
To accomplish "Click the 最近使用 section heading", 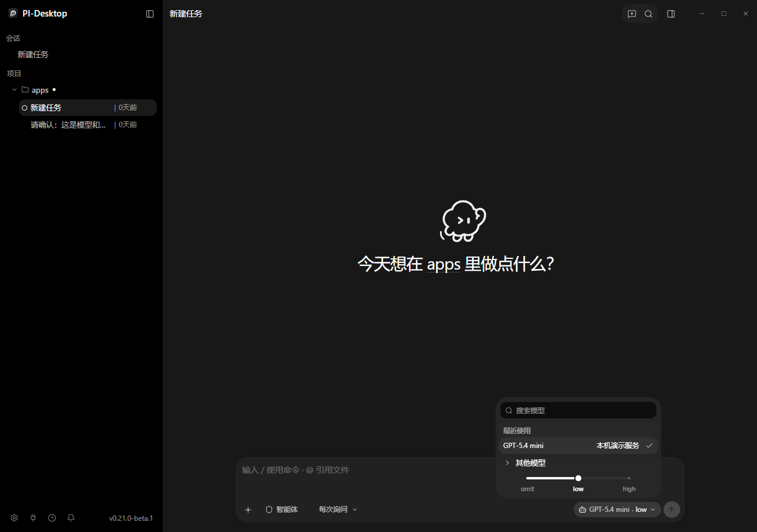I will pos(517,431).
